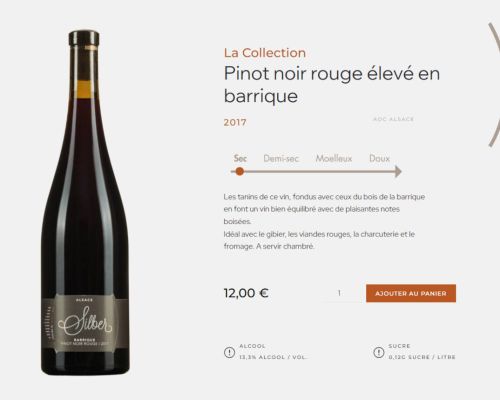500x400 pixels.
Task: Click the AOC Alsace label
Action: click(x=393, y=119)
